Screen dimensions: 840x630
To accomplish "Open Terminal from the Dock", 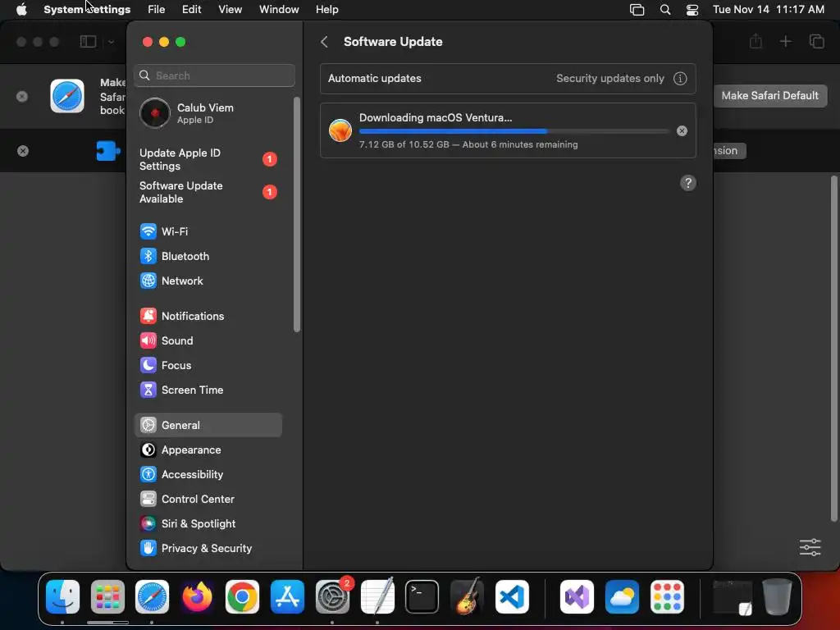I will pyautogui.click(x=422, y=597).
